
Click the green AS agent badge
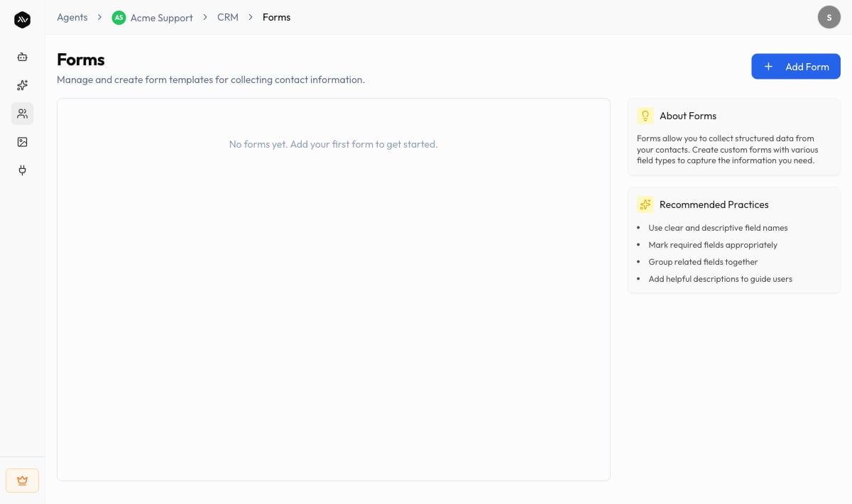[x=119, y=17]
